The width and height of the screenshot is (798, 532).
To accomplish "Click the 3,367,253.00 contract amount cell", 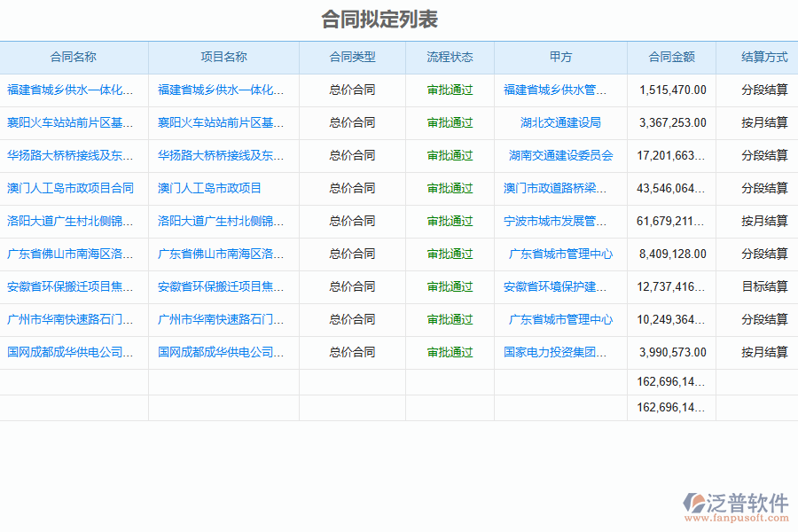I will 672,122.
